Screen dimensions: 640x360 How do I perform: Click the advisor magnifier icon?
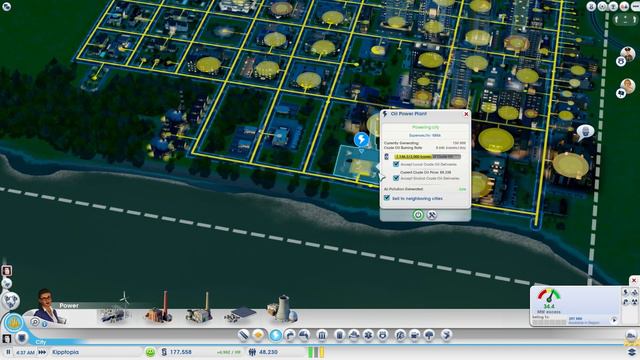[35, 322]
